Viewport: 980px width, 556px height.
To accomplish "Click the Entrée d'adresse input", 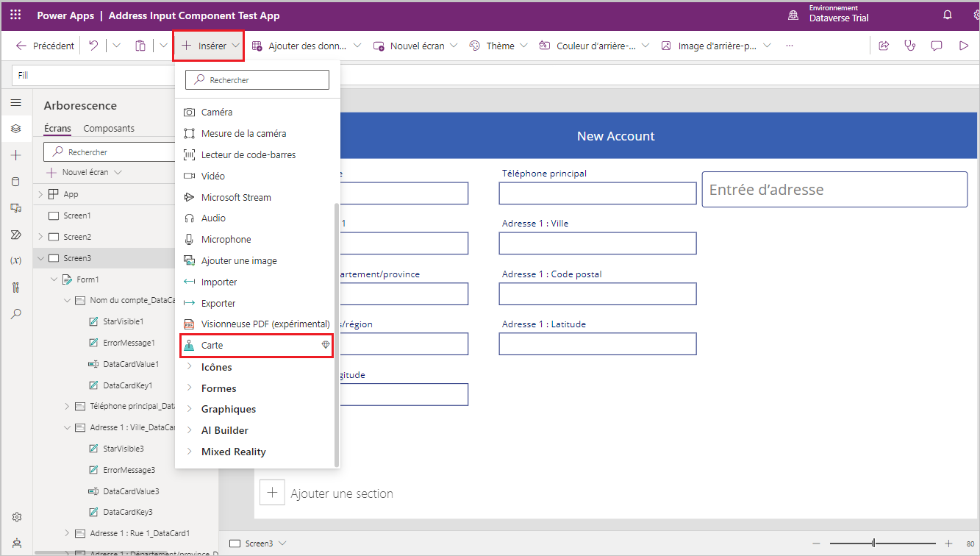I will point(834,190).
